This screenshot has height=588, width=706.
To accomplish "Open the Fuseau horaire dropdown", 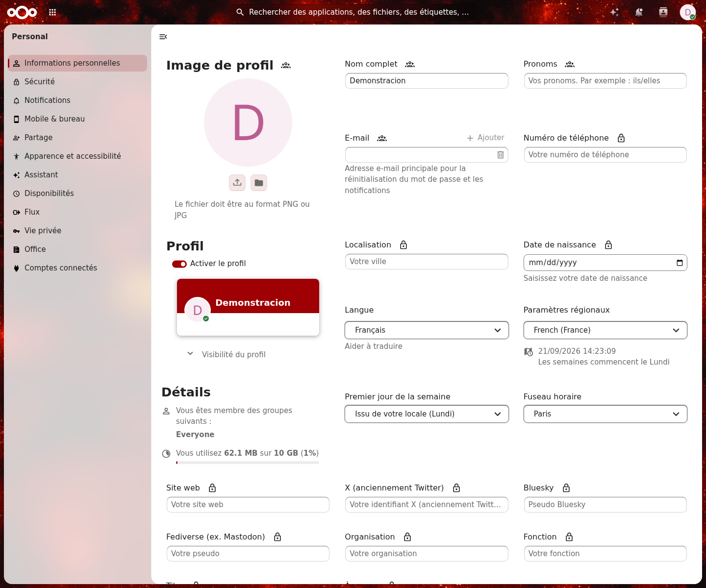I will point(605,414).
